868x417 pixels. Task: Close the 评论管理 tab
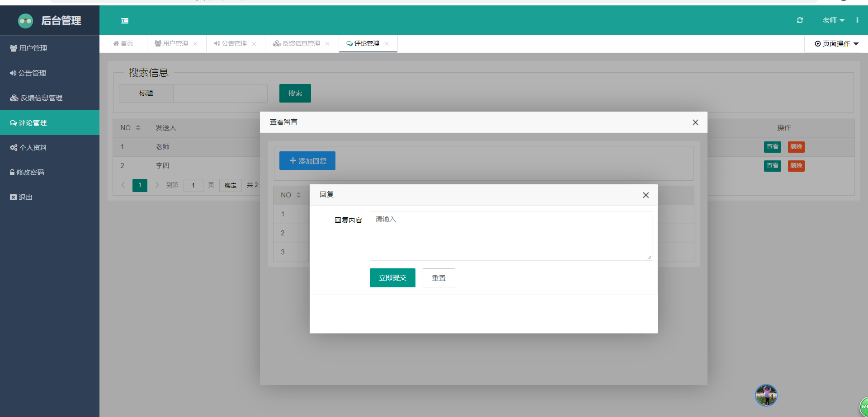(x=387, y=44)
